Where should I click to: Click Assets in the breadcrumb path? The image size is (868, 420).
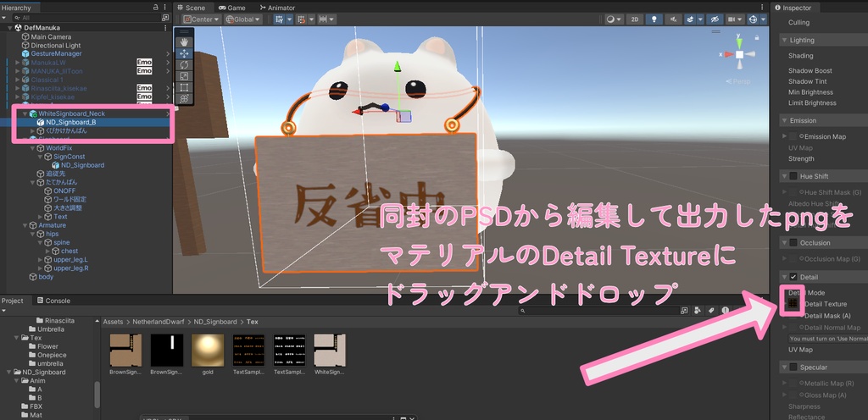(x=113, y=322)
